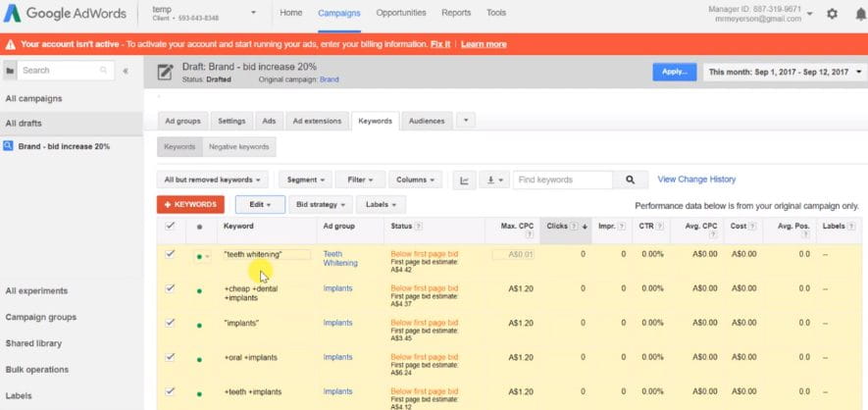Open the original campaign Brand link

330,79
